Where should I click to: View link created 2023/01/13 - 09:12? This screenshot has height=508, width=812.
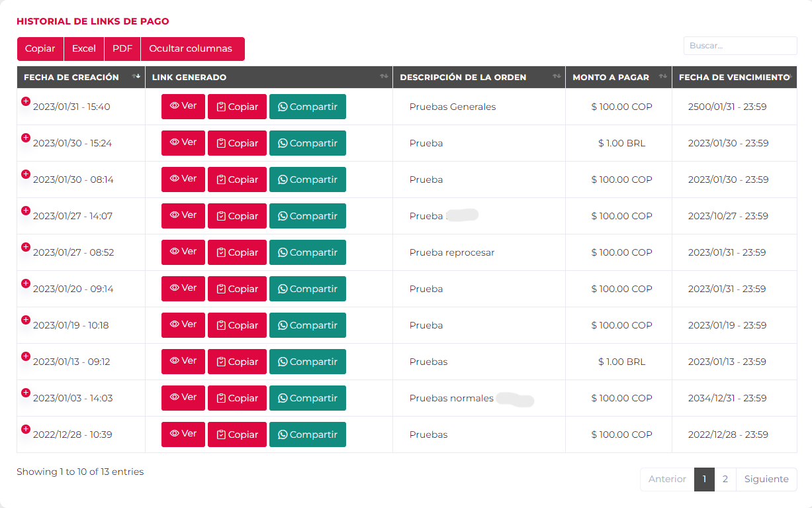coord(183,362)
